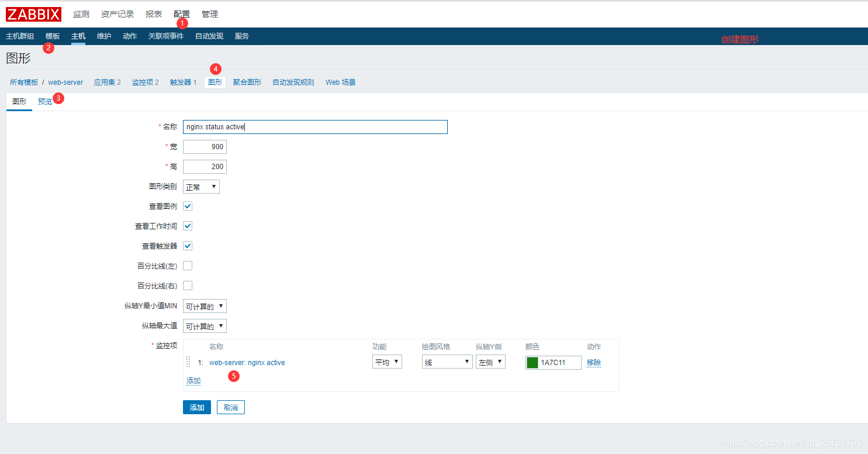Viewport: 868px width, 454px height.
Task: Open the 监测 menu
Action: click(81, 14)
